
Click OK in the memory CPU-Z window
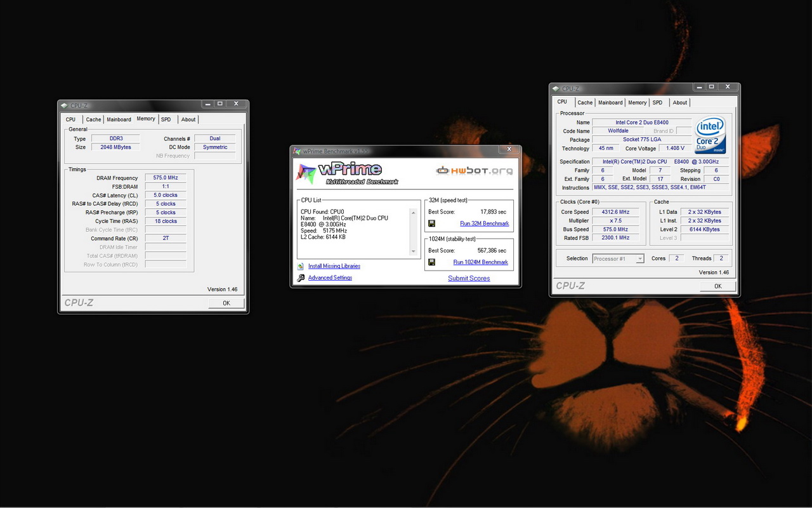(226, 303)
